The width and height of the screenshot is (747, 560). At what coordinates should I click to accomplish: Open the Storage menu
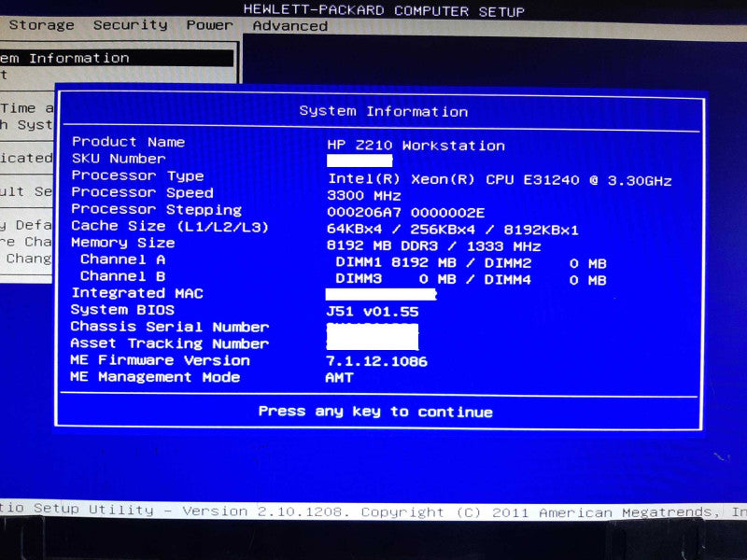click(41, 25)
